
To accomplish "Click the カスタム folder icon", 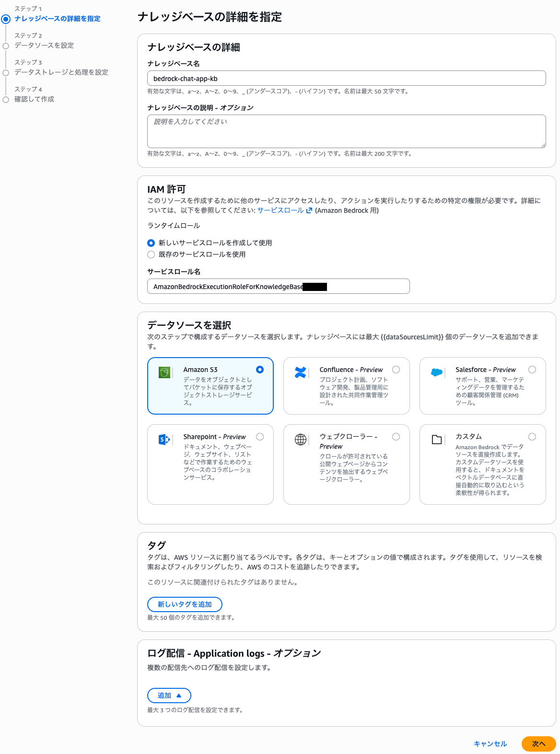I will click(437, 440).
